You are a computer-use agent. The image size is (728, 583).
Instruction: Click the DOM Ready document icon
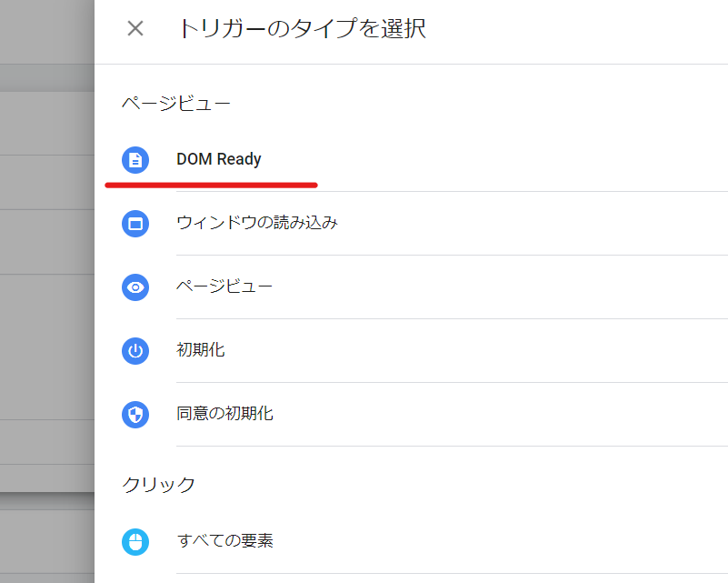(135, 160)
